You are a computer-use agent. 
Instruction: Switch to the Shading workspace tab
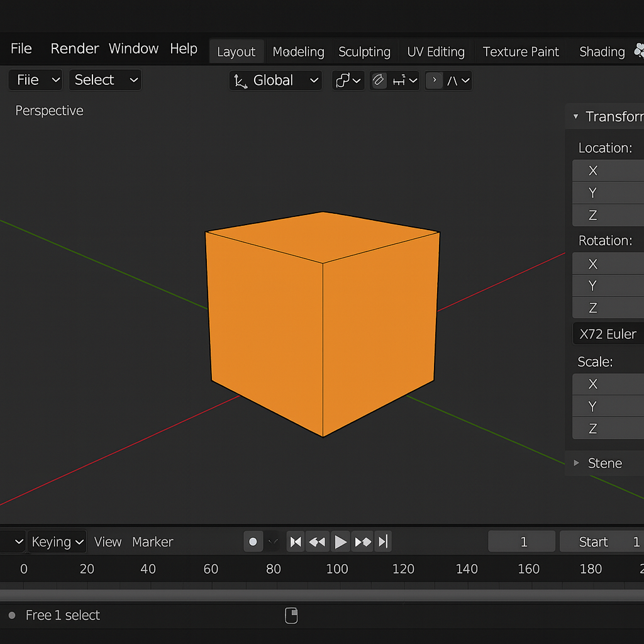pos(602,52)
